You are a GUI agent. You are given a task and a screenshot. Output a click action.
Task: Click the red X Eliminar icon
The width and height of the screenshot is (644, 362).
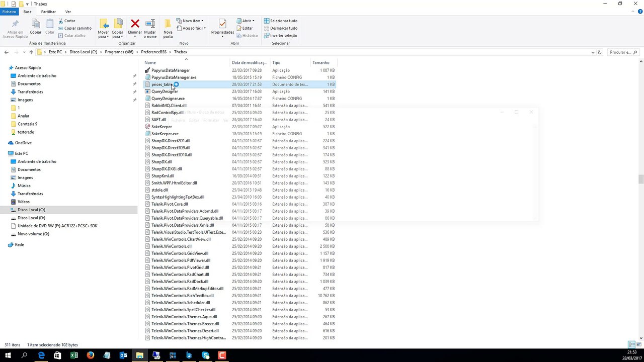[x=135, y=24]
